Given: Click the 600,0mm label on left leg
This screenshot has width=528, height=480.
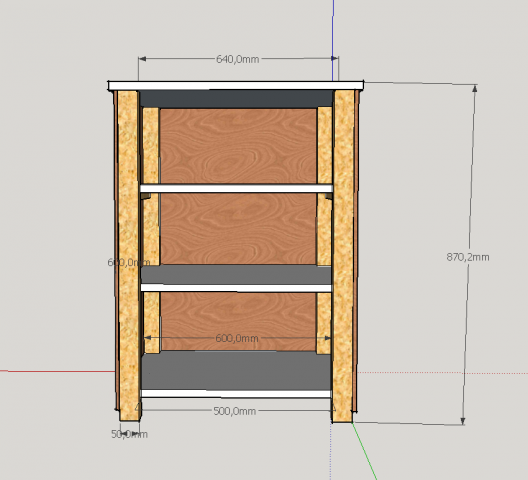Looking at the screenshot, I should pos(129,262).
